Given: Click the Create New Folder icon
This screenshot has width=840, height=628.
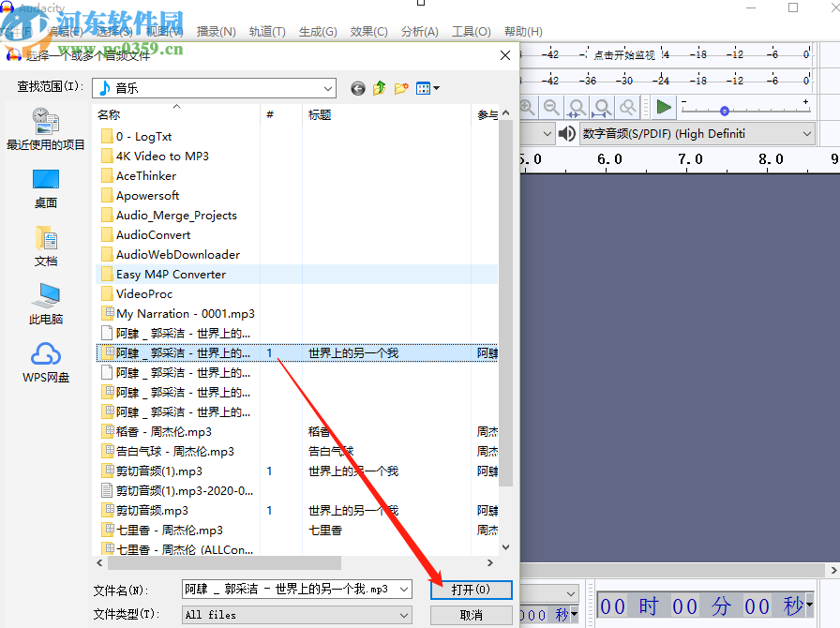Looking at the screenshot, I should (401, 87).
